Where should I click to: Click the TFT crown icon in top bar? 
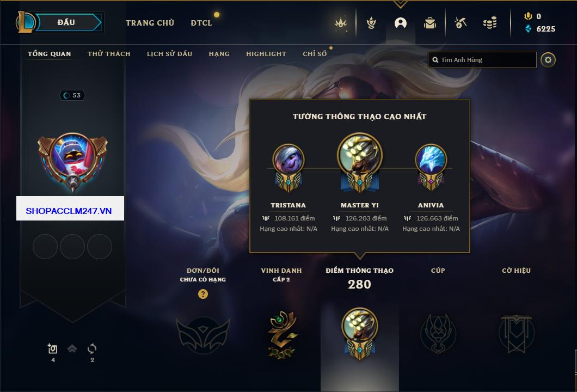[x=341, y=23]
